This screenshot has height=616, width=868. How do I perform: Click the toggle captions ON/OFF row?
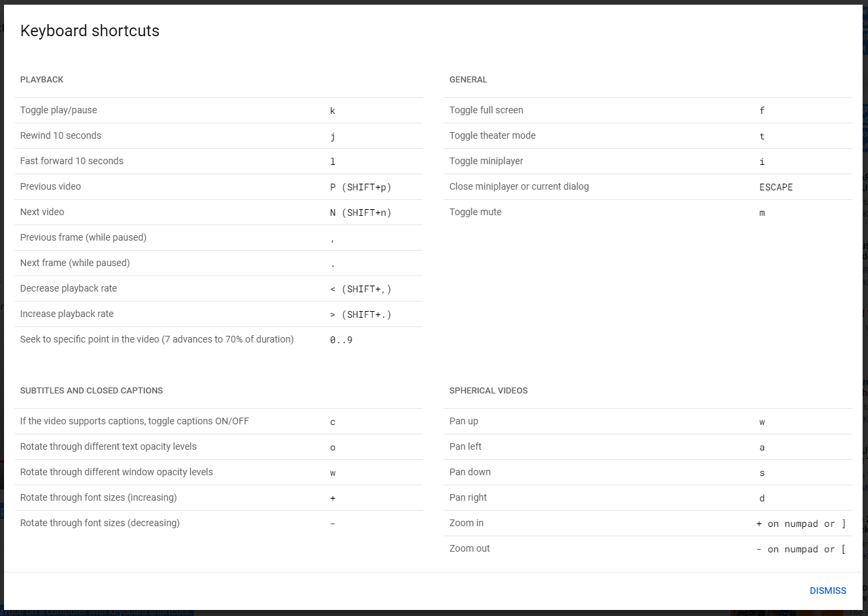tap(219, 422)
